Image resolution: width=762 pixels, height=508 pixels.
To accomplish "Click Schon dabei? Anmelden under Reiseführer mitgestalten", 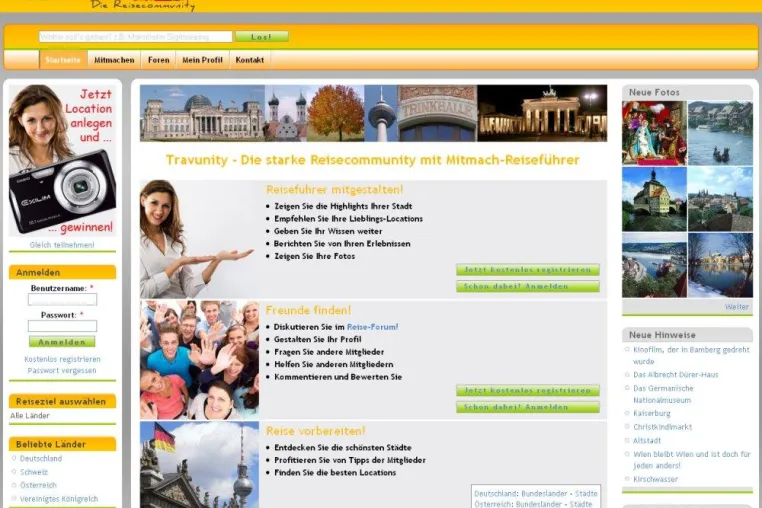I will click(x=528, y=286).
